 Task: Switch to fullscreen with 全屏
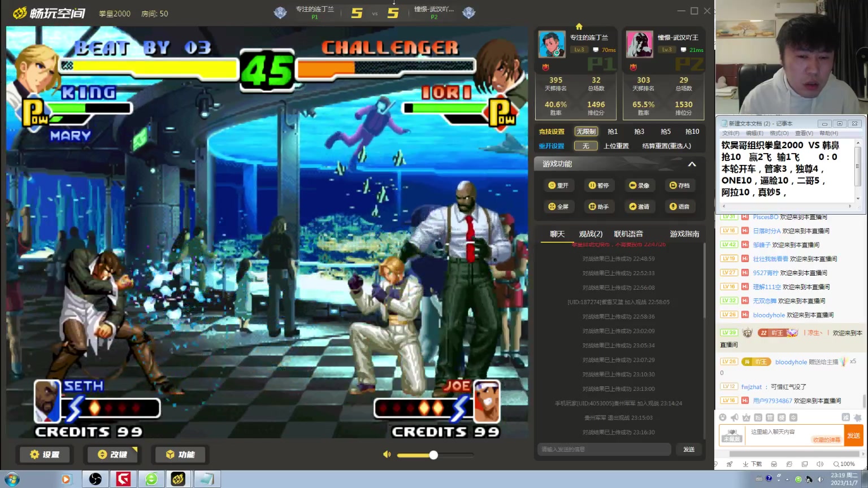tap(558, 207)
